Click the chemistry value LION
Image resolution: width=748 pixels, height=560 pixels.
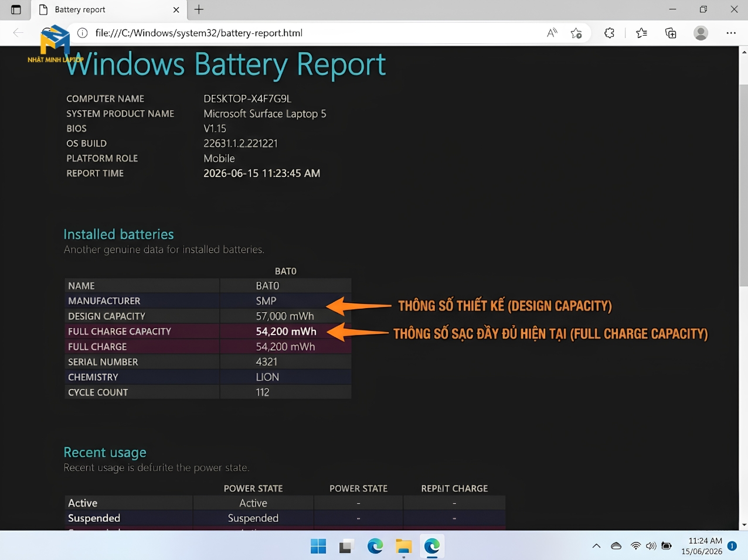pyautogui.click(x=267, y=377)
